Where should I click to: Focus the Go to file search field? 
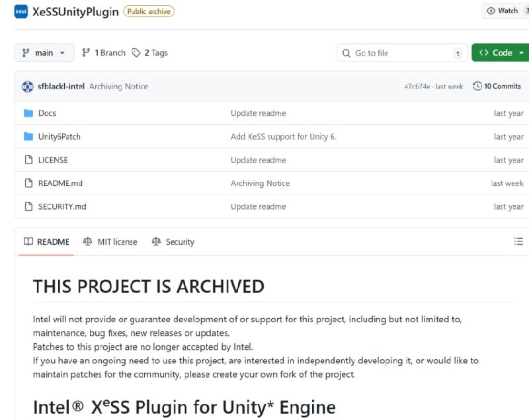click(x=402, y=53)
